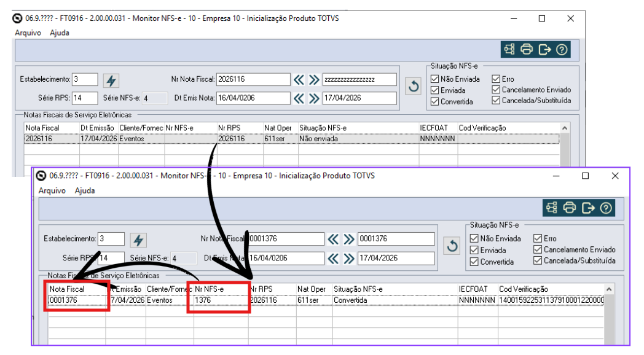Image resolution: width=644 pixels, height=355 pixels.
Task: Click Série NFS-e field in front window
Action: pos(183,258)
